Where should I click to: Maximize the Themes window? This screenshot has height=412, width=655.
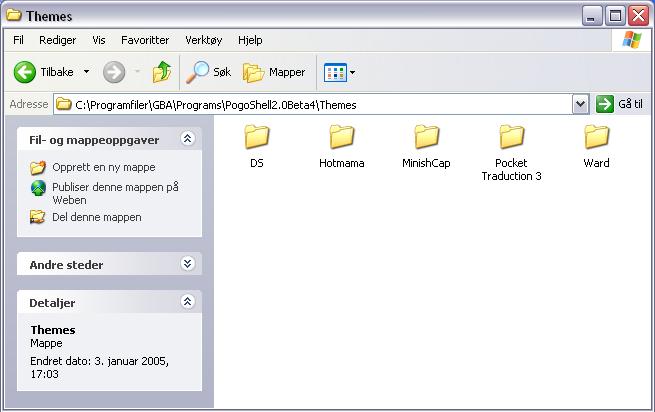tap(615, 16)
